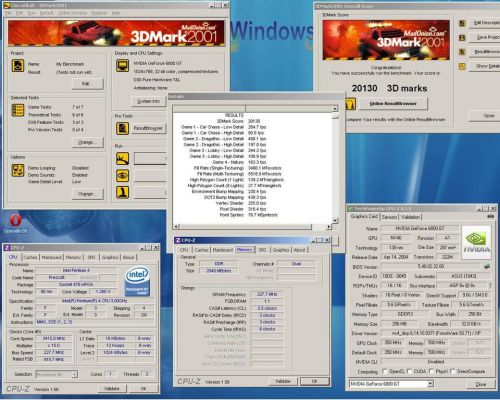Toggle the OpenCL checkbox in GPU-Z
The height and width of the screenshot is (400, 500).
click(385, 371)
